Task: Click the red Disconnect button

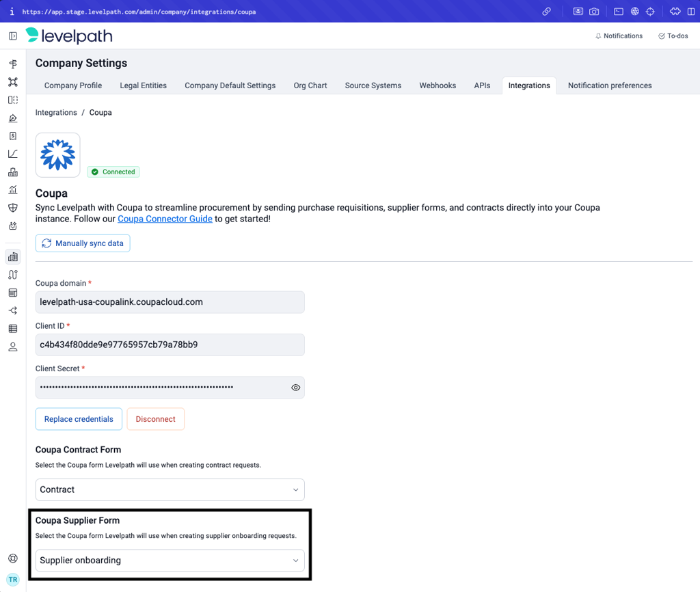Action: [155, 419]
